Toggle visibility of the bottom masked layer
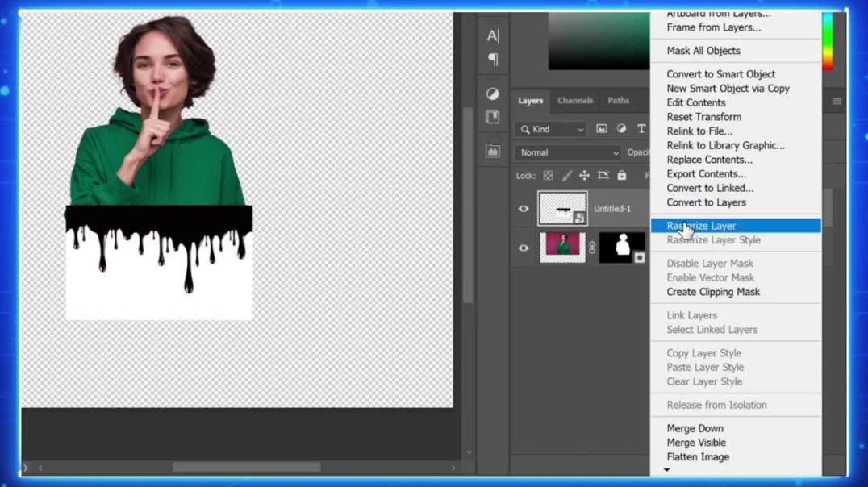The image size is (868, 487). coord(524,248)
